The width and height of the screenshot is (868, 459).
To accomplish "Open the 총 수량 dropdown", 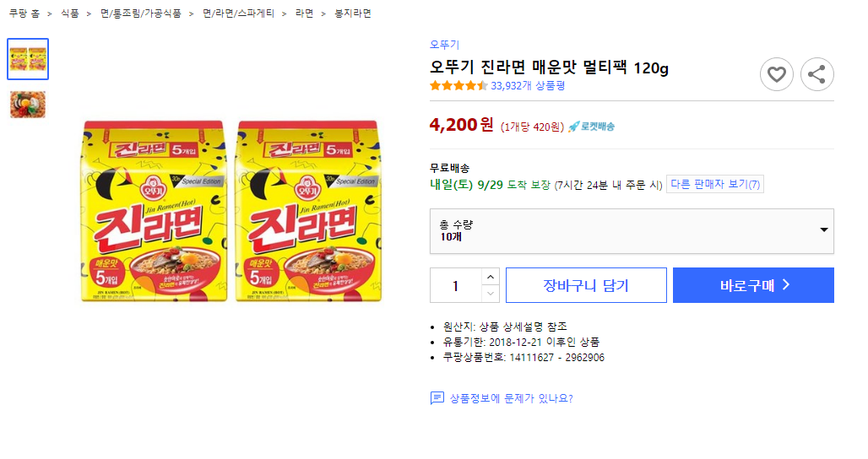I will point(632,230).
